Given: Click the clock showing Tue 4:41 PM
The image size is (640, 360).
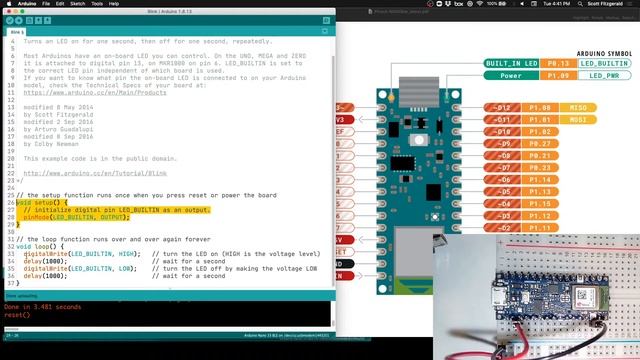Looking at the screenshot, I should coord(556,4).
